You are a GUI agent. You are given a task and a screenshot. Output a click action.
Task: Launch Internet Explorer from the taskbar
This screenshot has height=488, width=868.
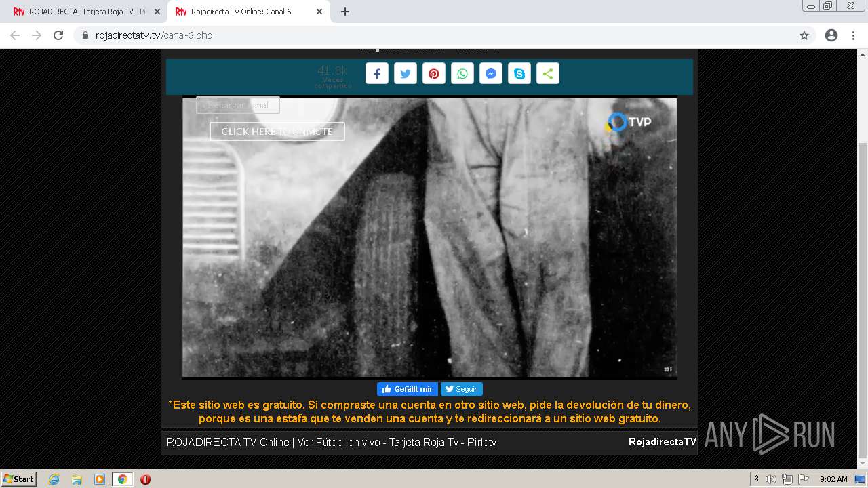(x=54, y=479)
